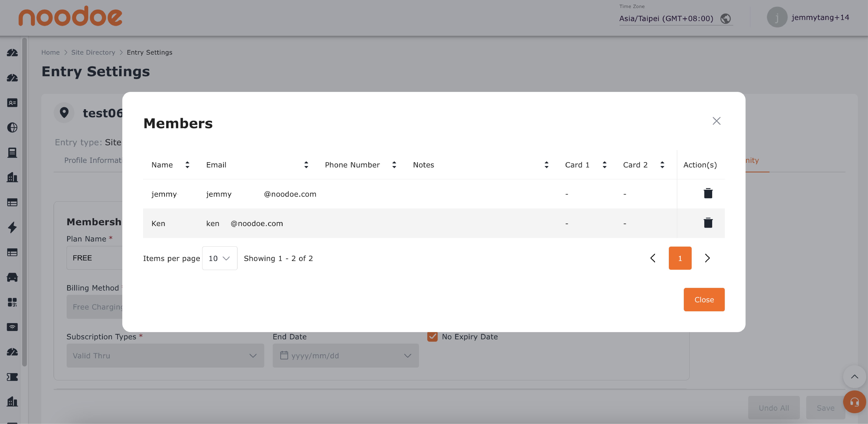Click the user avatar circle

777,17
